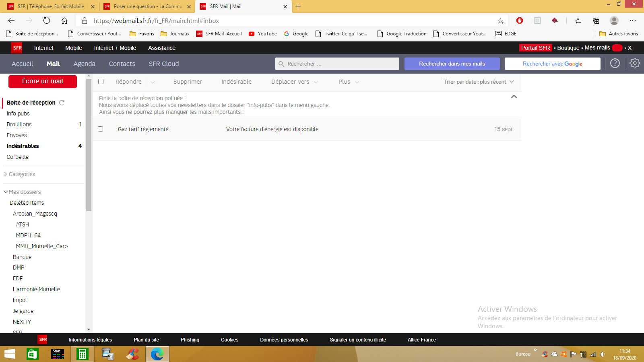Image resolution: width=644 pixels, height=362 pixels.
Task: Click the browser page reload button
Action: (x=47, y=21)
